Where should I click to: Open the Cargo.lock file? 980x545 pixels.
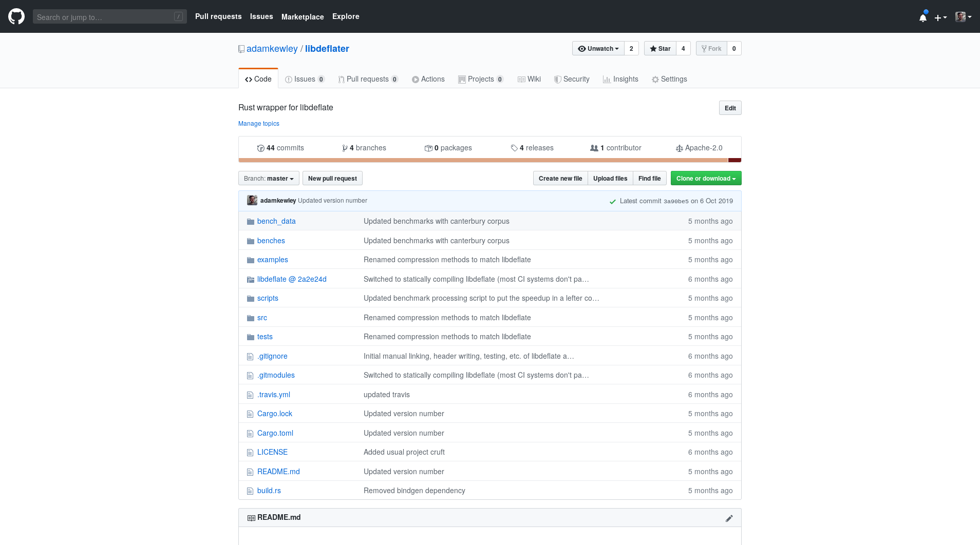275,414
